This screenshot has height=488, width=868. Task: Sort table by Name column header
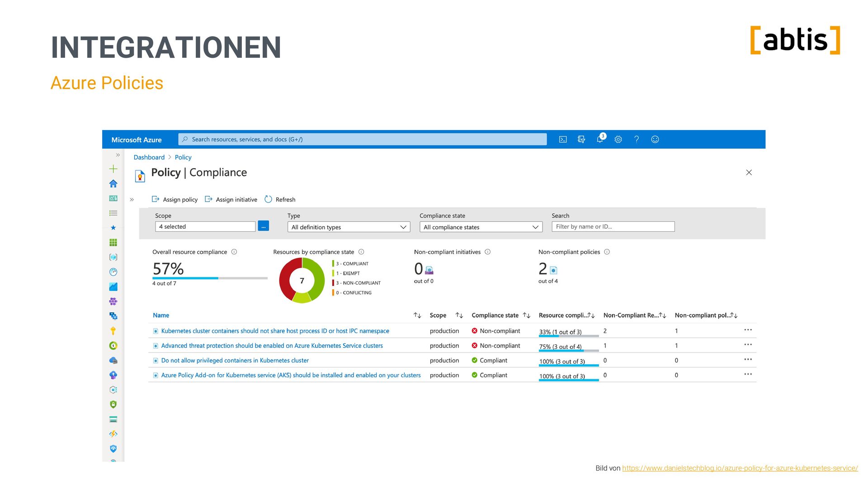161,315
